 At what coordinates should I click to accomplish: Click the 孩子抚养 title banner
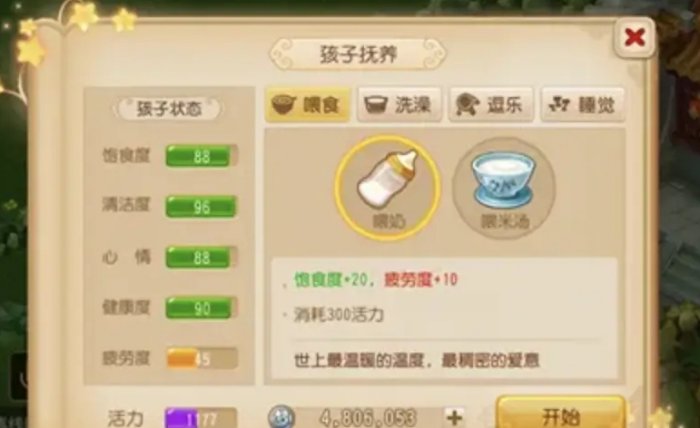358,54
